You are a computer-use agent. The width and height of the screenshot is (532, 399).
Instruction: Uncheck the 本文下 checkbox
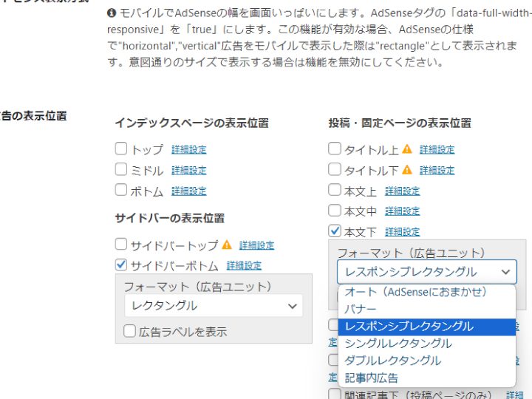pos(335,231)
